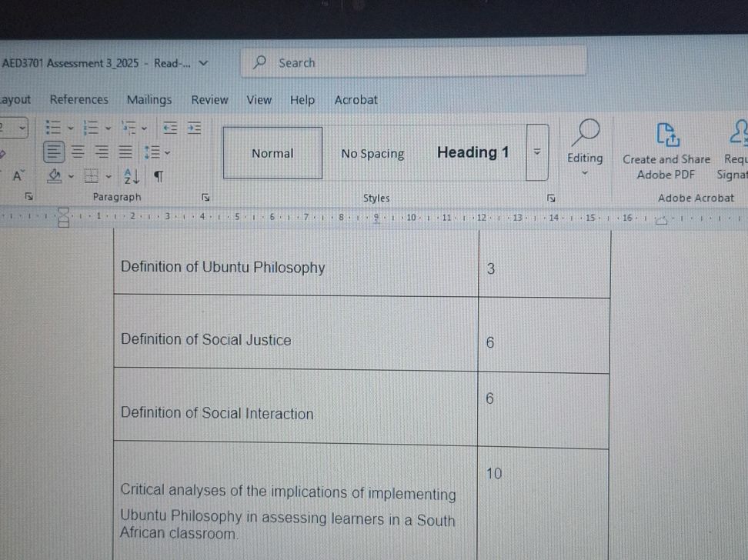Click the bullets list icon

tap(53, 128)
